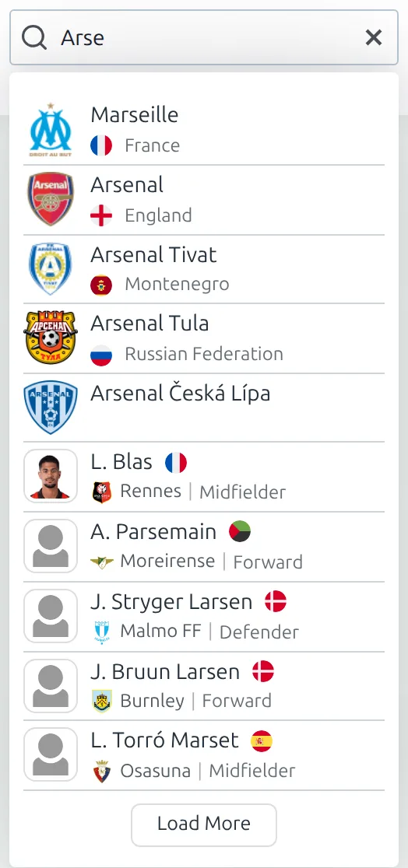Click the Denmark flag beside J. Stryger Larsen
408x868 pixels.
click(x=276, y=601)
